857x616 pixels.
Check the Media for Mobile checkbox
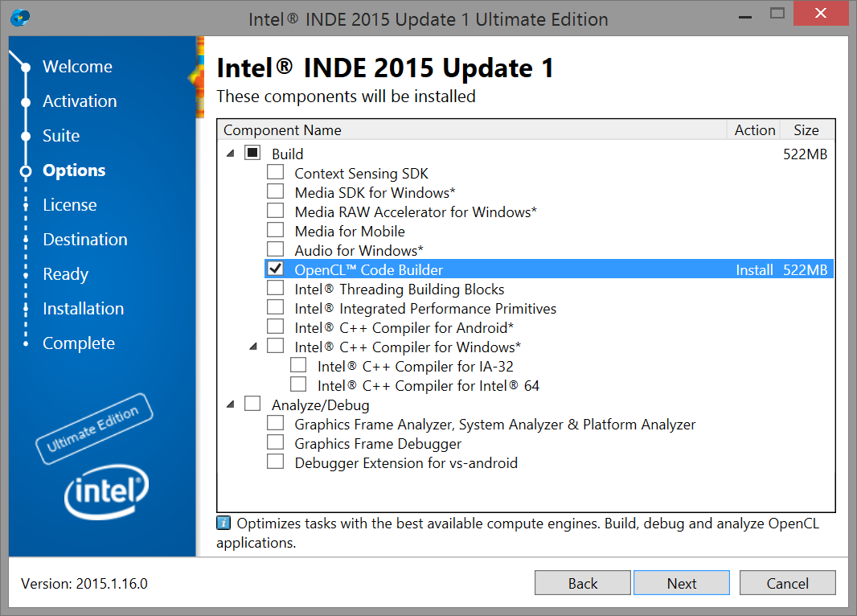pos(276,230)
